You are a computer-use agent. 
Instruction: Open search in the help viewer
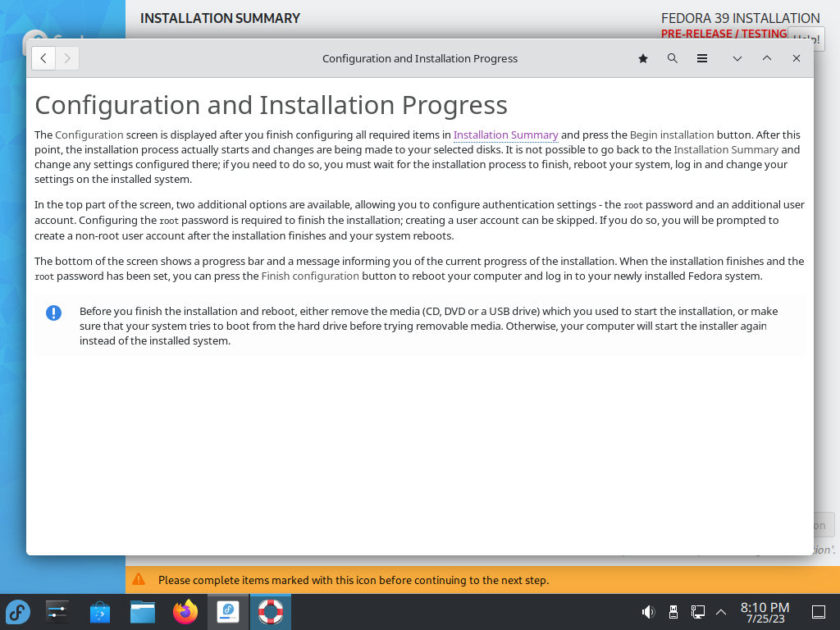coord(673,58)
